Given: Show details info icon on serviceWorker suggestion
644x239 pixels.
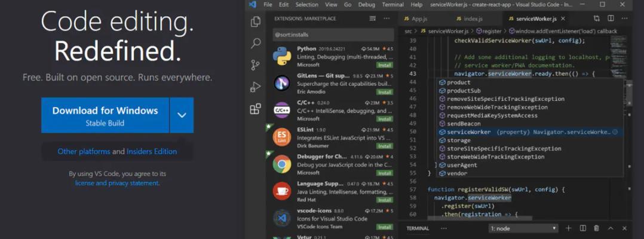Looking at the screenshot, I should tap(615, 132).
